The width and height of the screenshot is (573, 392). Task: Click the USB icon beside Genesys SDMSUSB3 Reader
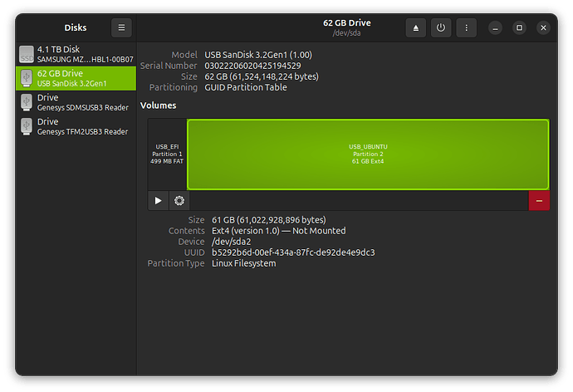27,102
